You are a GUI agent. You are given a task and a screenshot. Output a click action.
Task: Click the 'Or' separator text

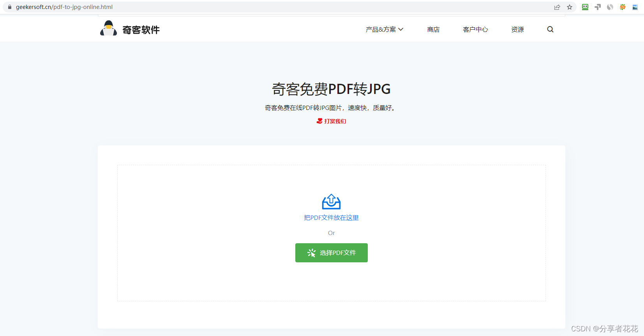pos(331,233)
